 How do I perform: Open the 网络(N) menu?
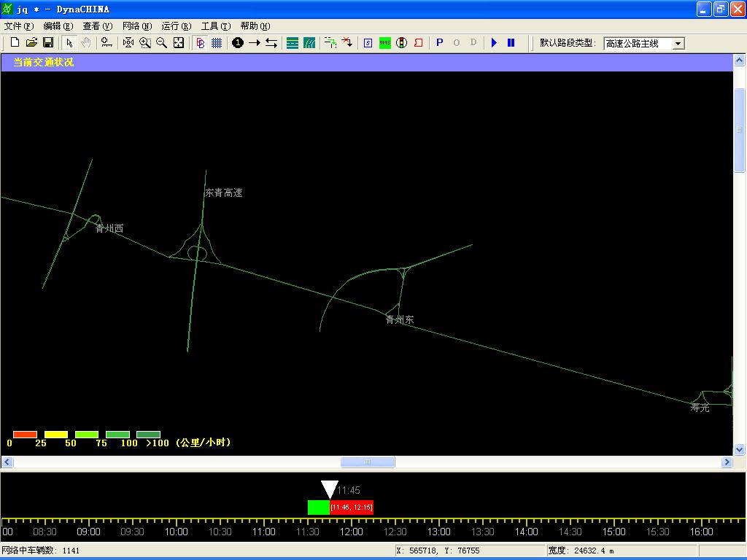point(137,26)
